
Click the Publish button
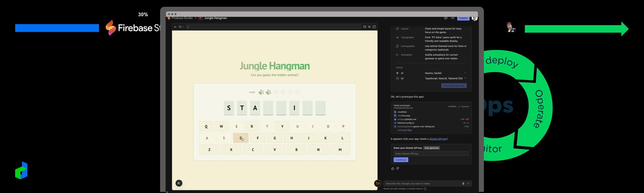point(463,18)
